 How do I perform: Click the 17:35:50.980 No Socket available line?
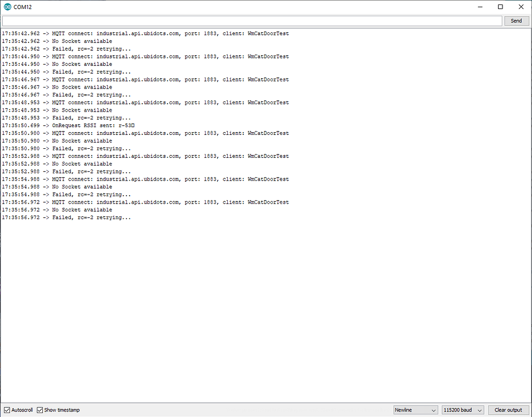pyautogui.click(x=57, y=141)
